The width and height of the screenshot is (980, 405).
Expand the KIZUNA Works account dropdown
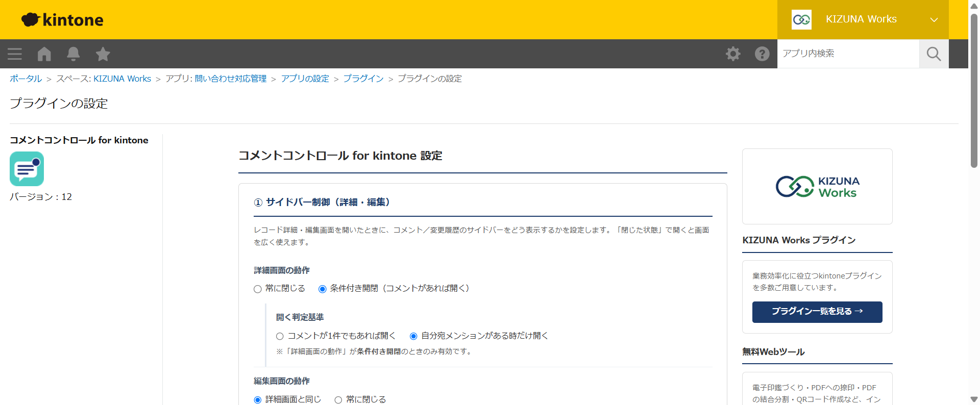(934, 19)
